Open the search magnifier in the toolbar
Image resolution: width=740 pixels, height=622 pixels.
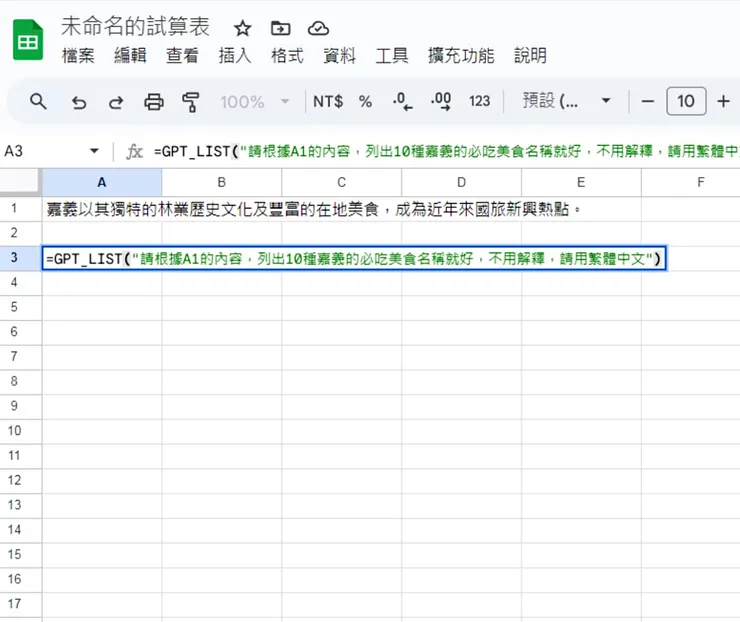pyautogui.click(x=38, y=101)
